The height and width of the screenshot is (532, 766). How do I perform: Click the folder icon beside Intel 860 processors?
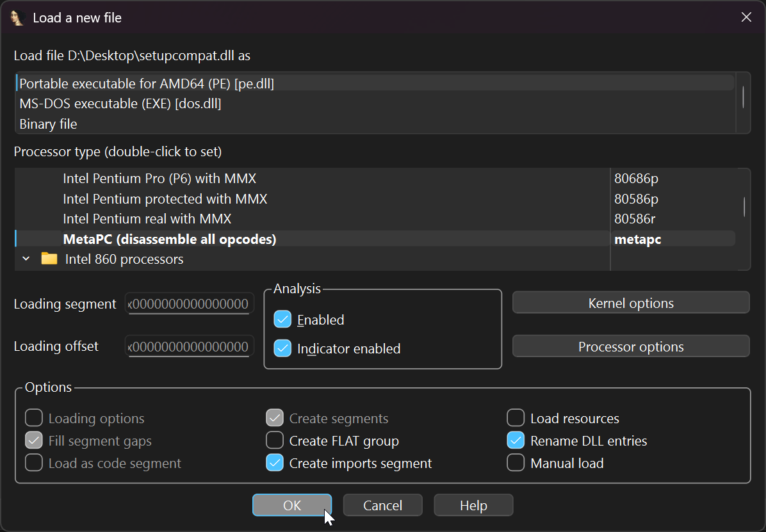pyautogui.click(x=49, y=259)
